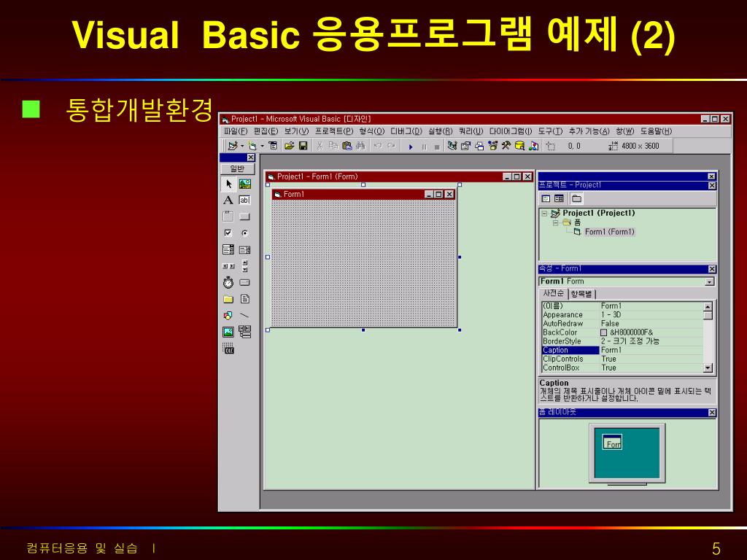Click View Object icon in project panel

coord(560,198)
